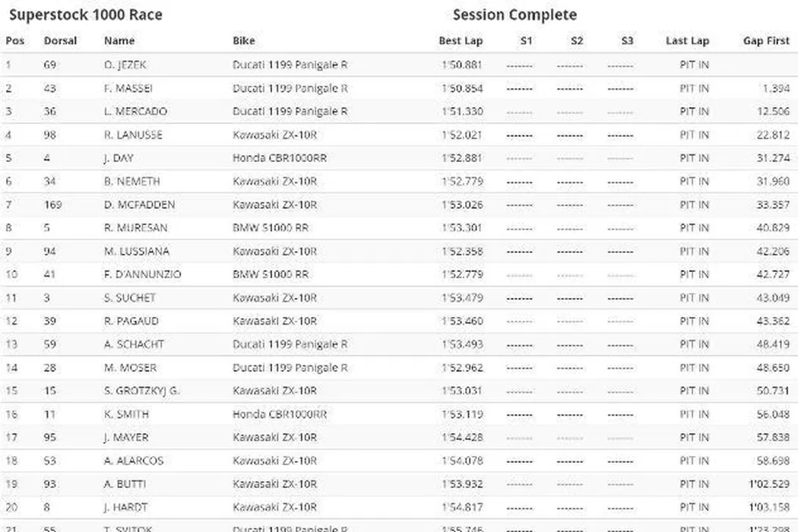Click BMW S1000 RR in R. MURESAN's row

pos(271,228)
